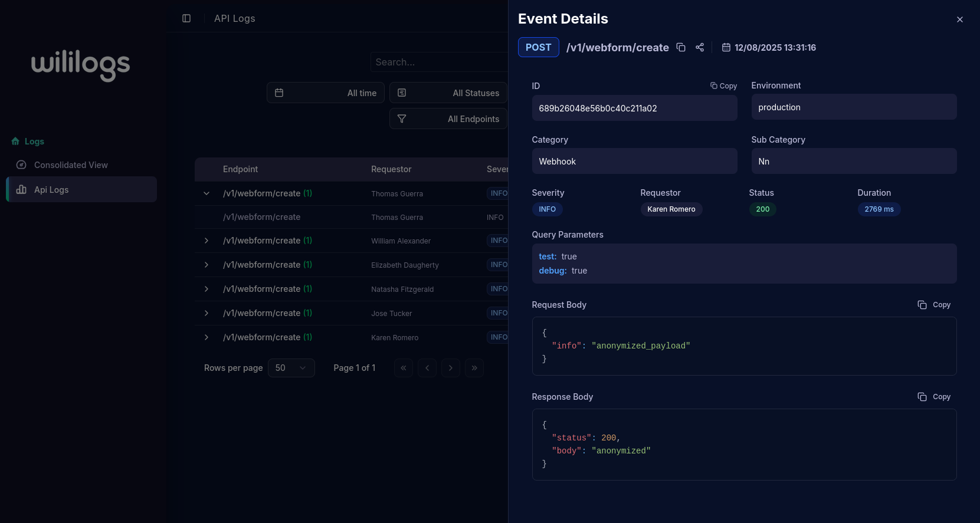
Task: Expand the Jose Tucker log row
Action: pyautogui.click(x=207, y=313)
